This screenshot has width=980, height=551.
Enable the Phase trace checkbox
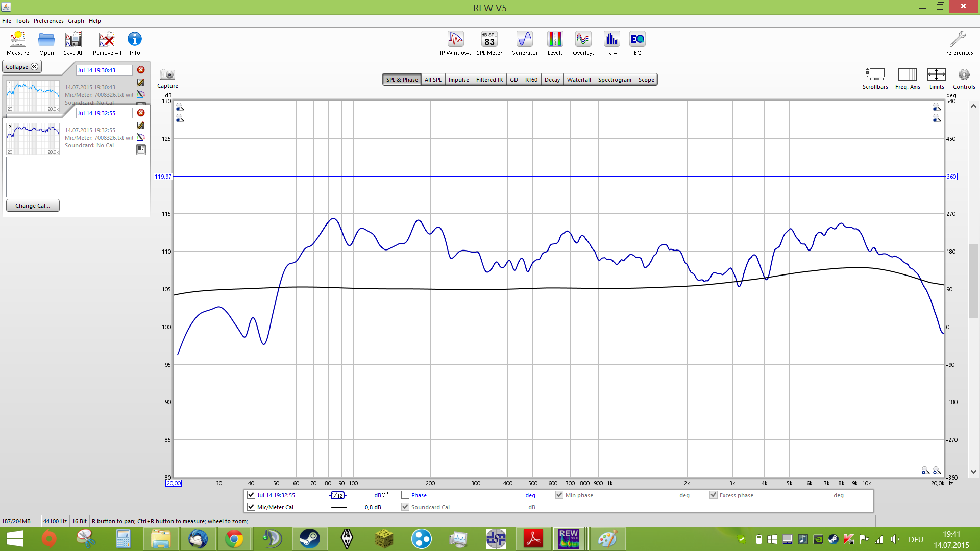coord(405,495)
